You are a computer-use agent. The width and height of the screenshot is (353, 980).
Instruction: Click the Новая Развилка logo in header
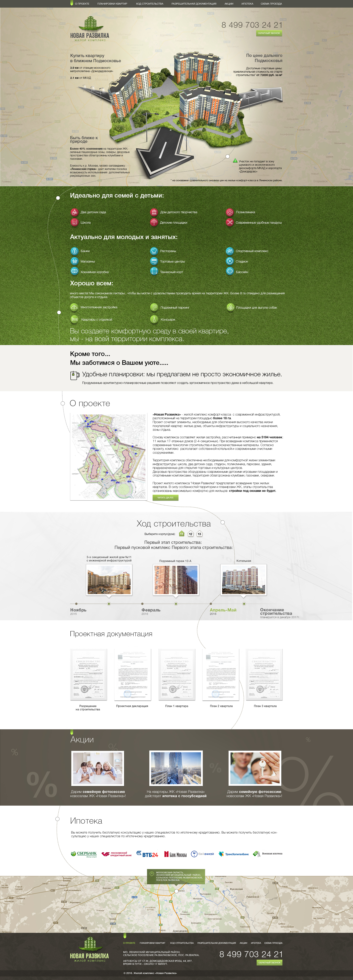tap(90, 29)
